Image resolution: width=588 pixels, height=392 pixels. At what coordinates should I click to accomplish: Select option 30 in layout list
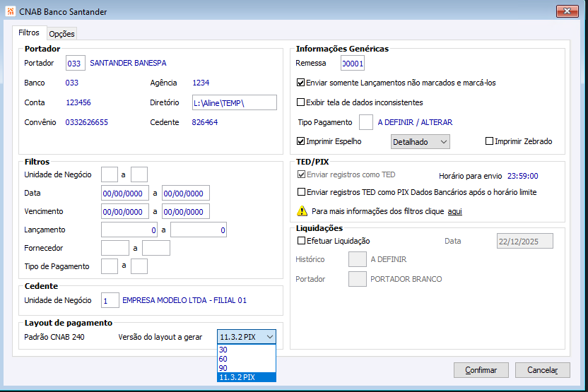coord(247,350)
